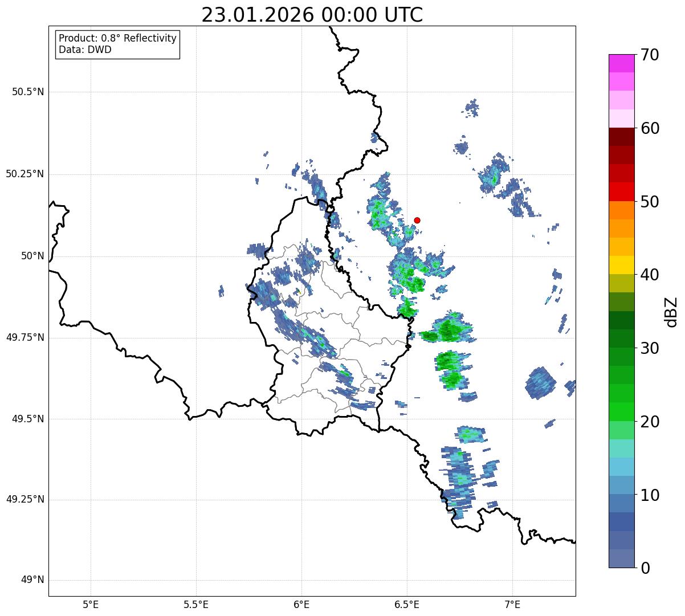Click the 50.5°N latitude label
The width and height of the screenshot is (685, 616).
tap(28, 92)
